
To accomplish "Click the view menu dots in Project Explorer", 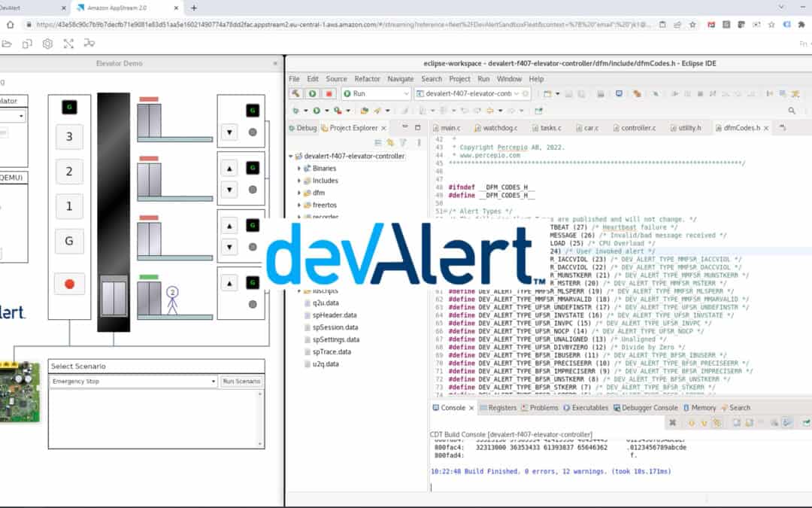I will point(419,142).
